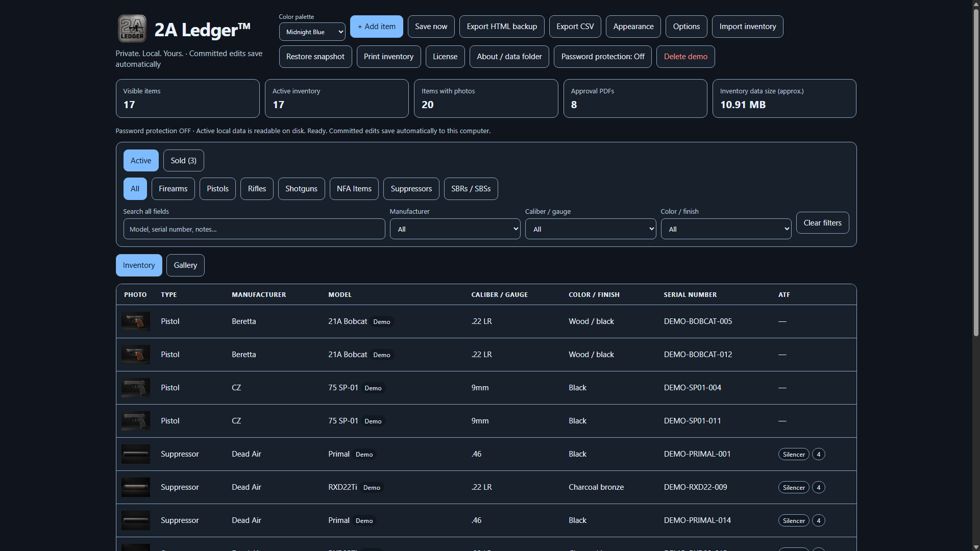Viewport: 980px width, 551px height.
Task: Click the Clear filters button
Action: (823, 223)
